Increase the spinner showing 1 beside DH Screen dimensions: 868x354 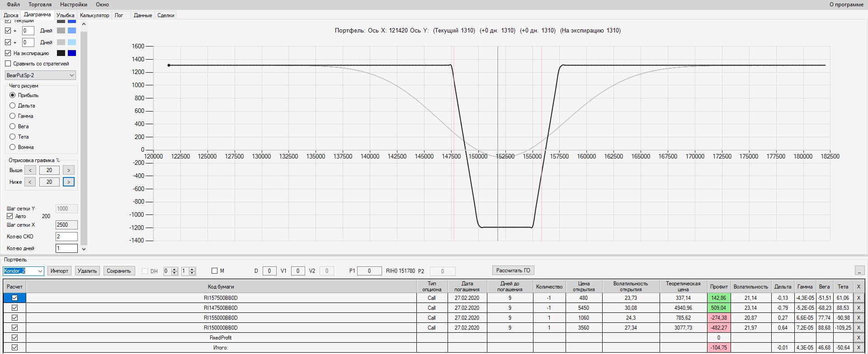coord(192,269)
